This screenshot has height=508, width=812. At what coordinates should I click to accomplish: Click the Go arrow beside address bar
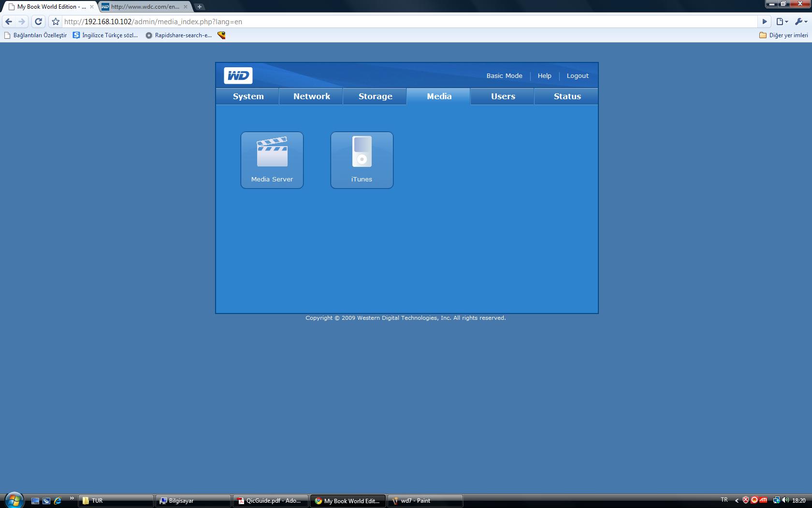765,21
